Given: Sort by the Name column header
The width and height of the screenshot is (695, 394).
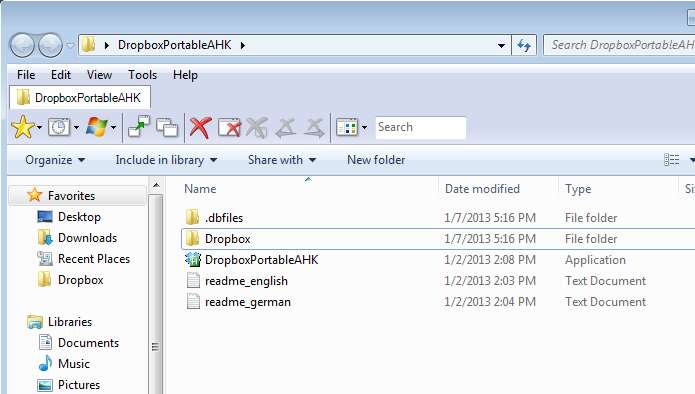Looking at the screenshot, I should pyautogui.click(x=200, y=189).
